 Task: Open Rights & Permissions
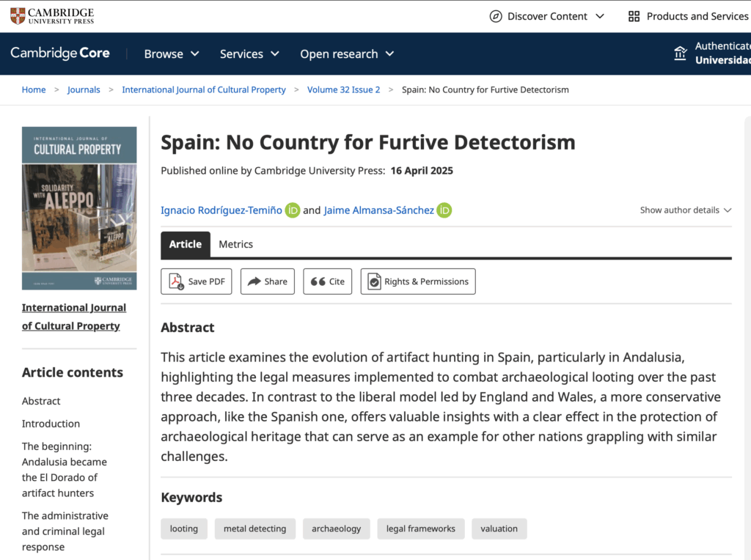[x=417, y=281]
